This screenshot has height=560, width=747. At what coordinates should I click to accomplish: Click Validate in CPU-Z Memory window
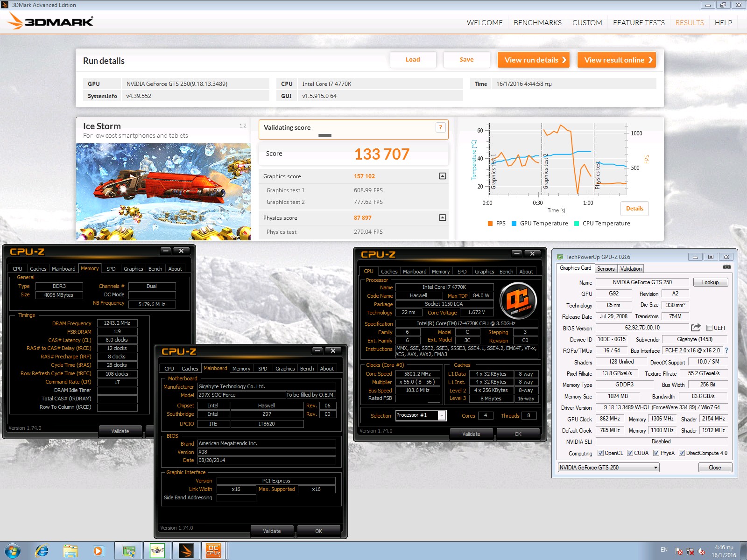[x=120, y=431]
